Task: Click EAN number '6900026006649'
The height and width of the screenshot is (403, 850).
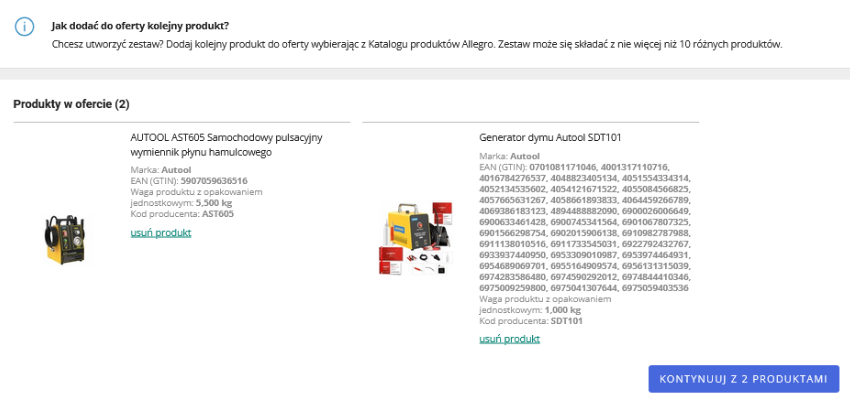Action: tap(656, 210)
